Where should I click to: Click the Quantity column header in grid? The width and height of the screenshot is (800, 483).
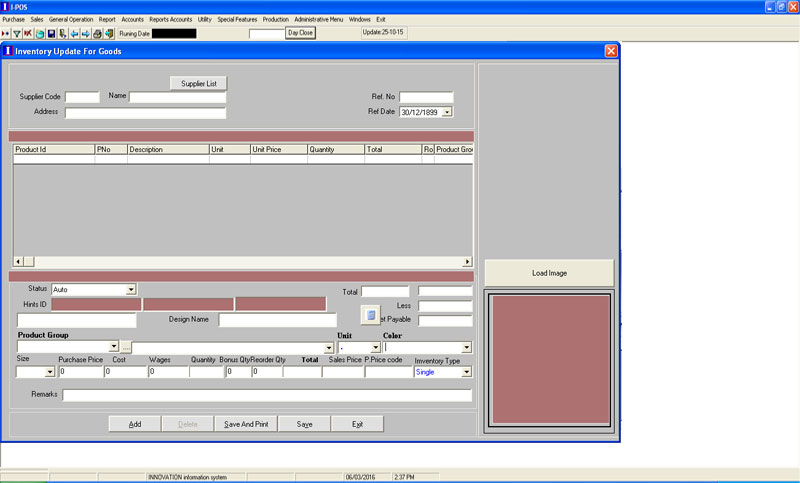(x=336, y=149)
